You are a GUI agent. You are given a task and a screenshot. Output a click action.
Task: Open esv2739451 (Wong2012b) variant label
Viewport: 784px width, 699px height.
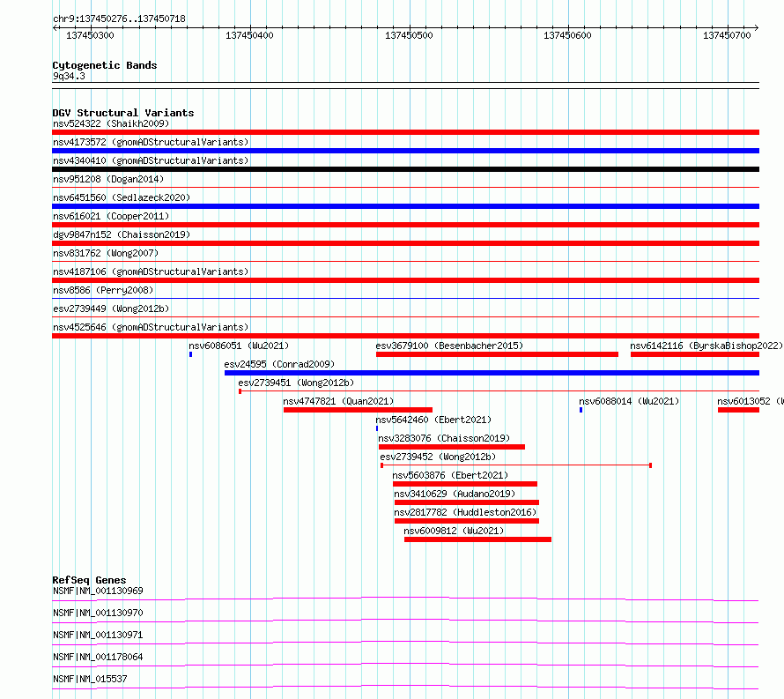[296, 383]
